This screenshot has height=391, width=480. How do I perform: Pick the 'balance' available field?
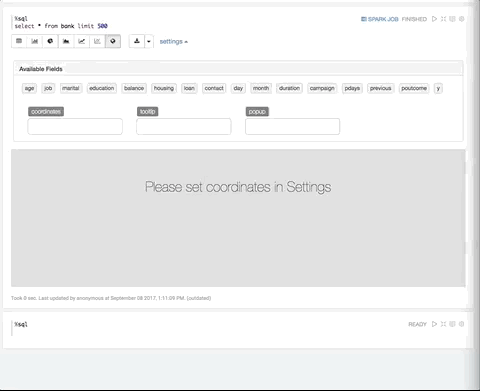(134, 88)
